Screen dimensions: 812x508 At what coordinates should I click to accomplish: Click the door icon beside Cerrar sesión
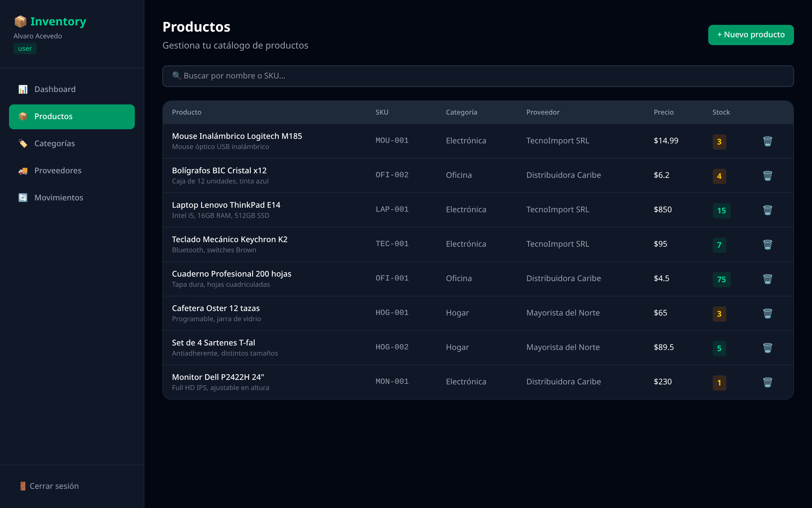(23, 486)
